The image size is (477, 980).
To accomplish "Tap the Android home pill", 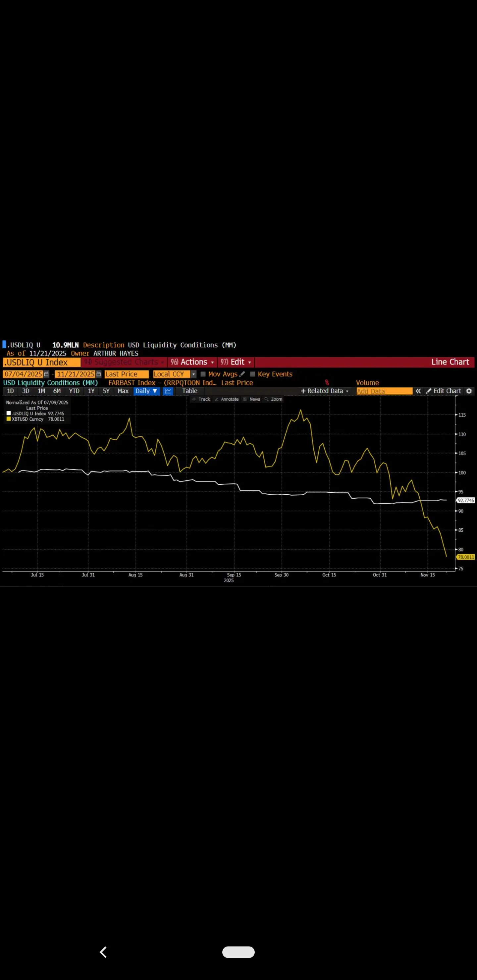I will [238, 952].
